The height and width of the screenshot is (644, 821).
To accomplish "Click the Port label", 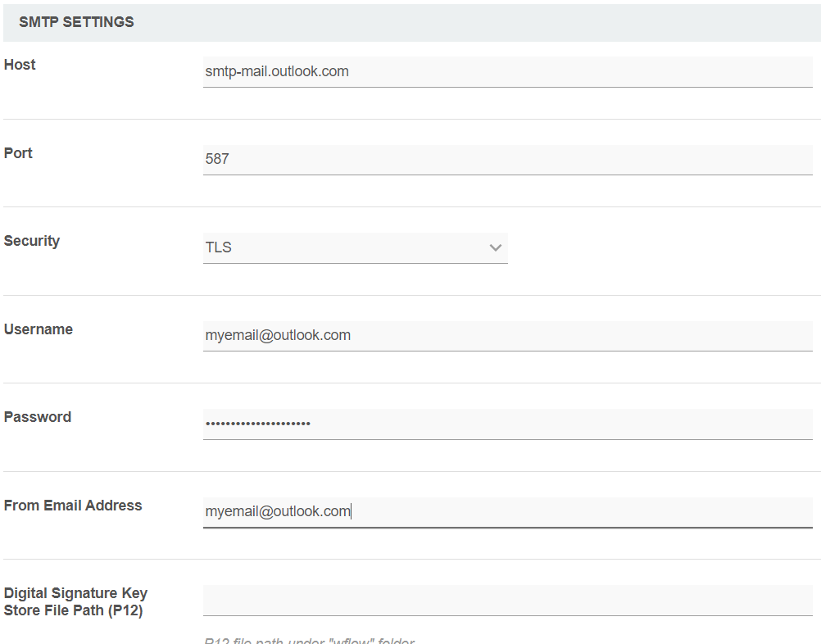I will [x=18, y=153].
